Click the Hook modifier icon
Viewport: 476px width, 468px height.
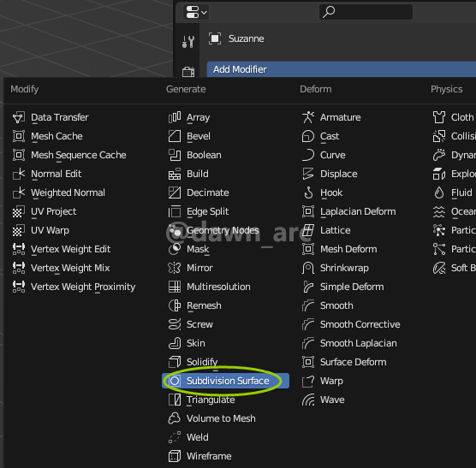(x=308, y=193)
